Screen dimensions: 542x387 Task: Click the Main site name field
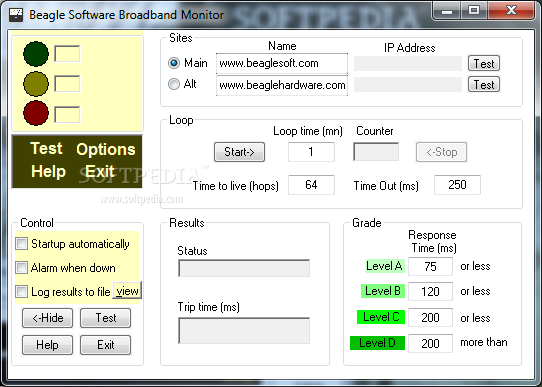[x=282, y=63]
